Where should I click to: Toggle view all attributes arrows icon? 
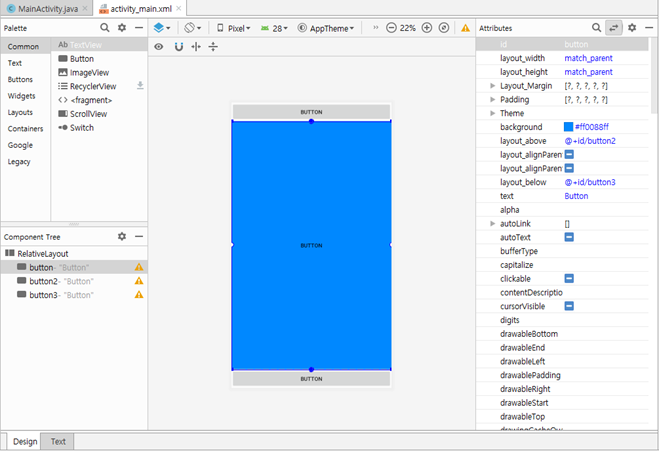click(614, 28)
